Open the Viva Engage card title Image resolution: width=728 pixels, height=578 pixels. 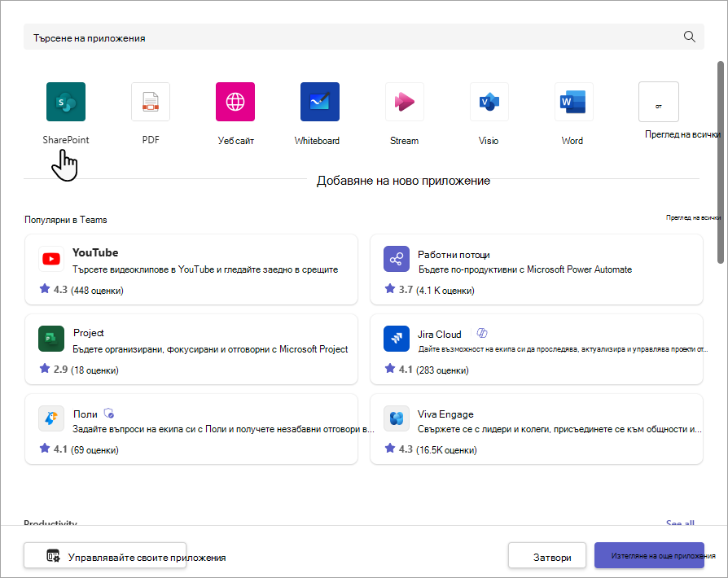[445, 414]
